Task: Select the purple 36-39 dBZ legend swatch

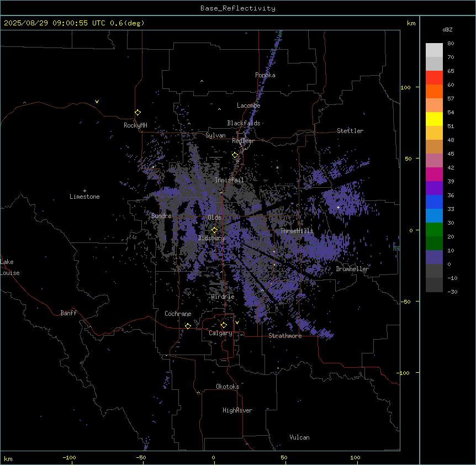Action: [x=434, y=188]
